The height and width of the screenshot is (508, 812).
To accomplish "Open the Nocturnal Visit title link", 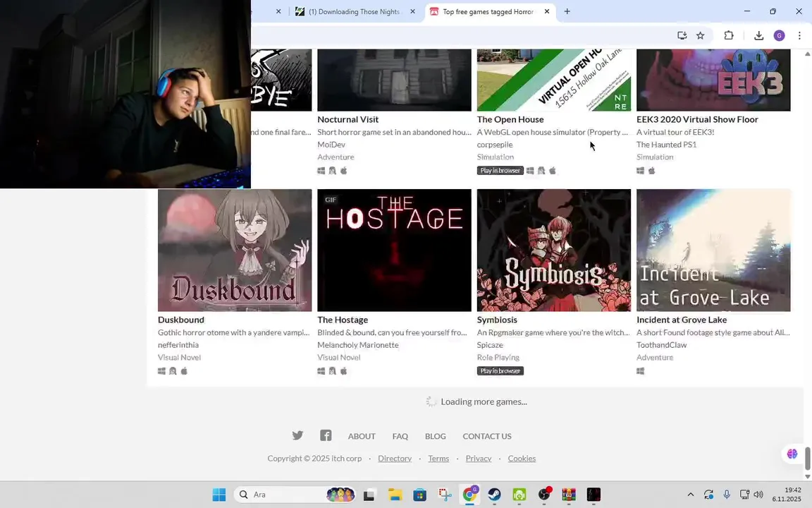I will pos(348,119).
